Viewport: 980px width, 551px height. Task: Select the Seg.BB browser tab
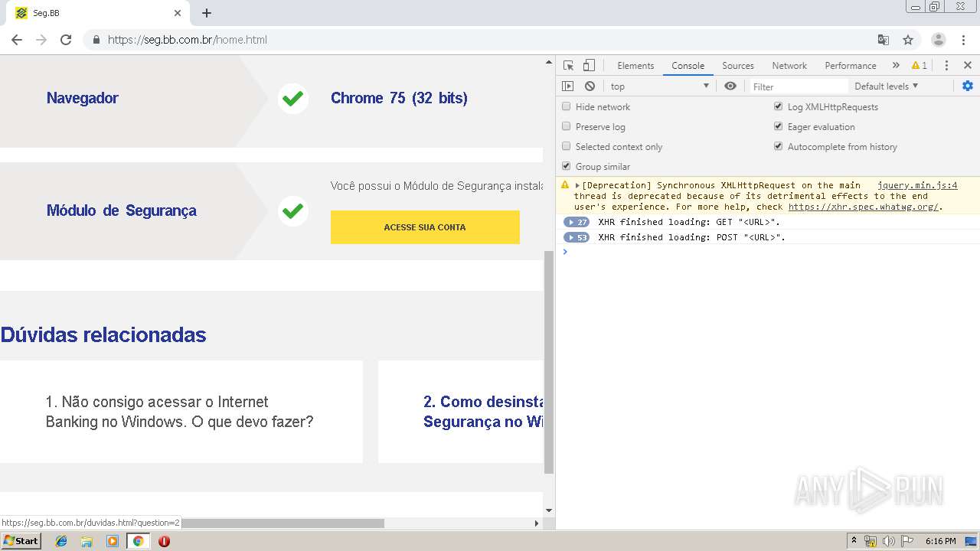point(98,13)
